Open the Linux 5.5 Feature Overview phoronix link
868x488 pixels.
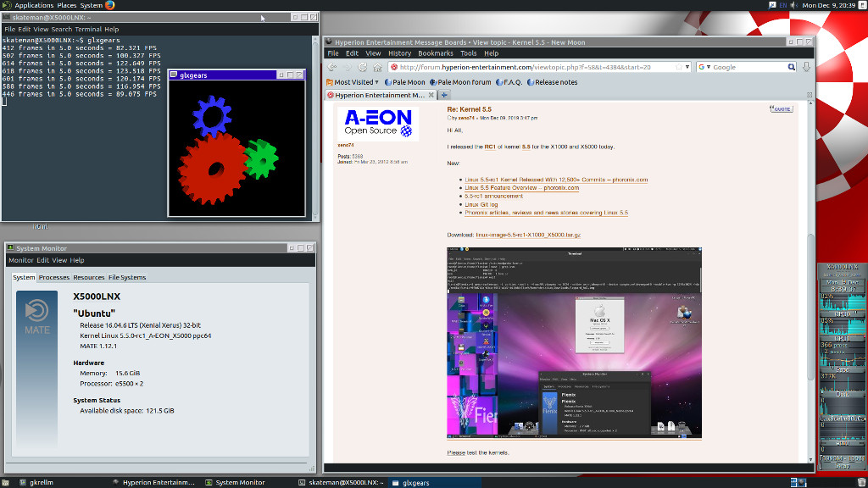[x=522, y=188]
